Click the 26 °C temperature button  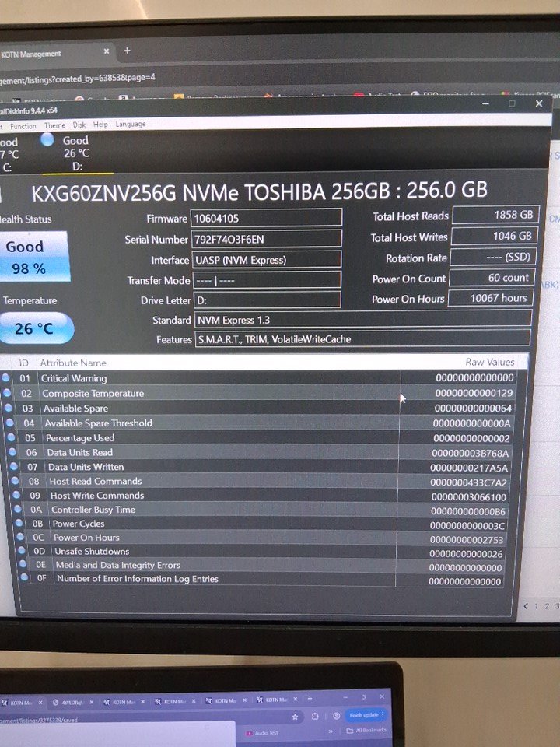pyautogui.click(x=34, y=328)
